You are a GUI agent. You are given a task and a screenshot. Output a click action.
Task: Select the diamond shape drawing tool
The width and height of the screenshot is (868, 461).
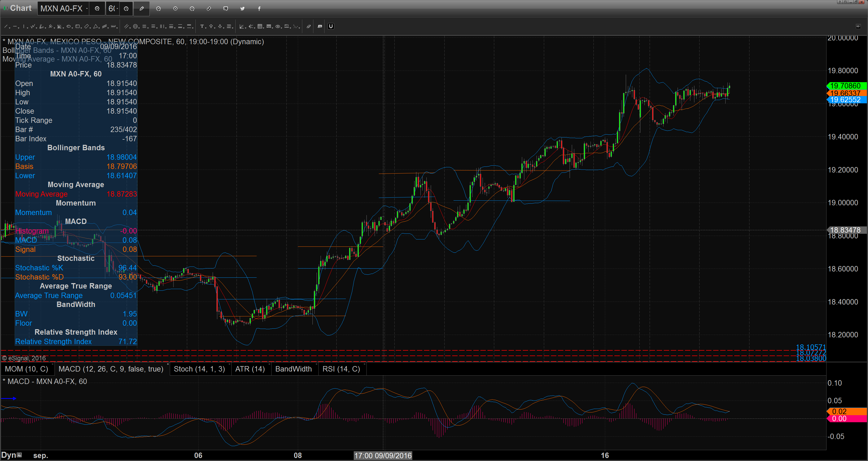click(x=87, y=26)
